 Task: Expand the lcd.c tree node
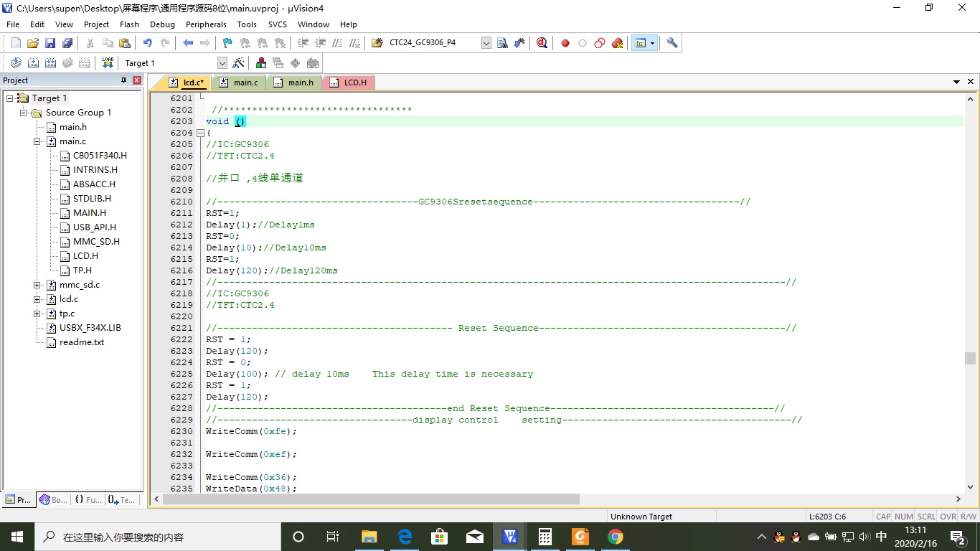click(x=37, y=299)
